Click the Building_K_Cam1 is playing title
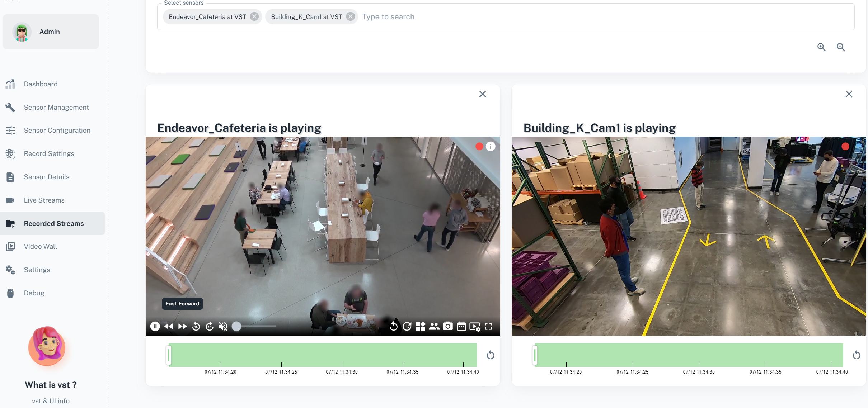The image size is (868, 408). pos(599,128)
